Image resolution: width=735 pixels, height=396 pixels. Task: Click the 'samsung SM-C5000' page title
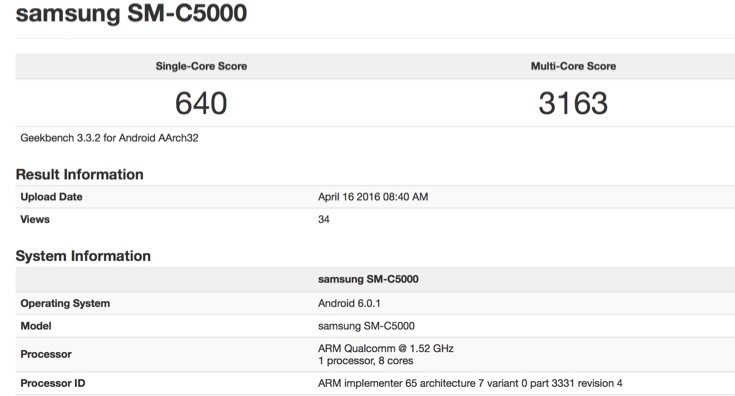(x=131, y=13)
